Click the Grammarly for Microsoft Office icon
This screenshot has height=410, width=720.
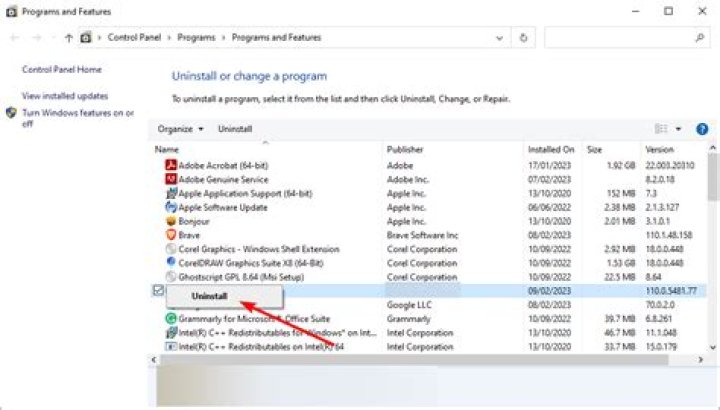click(171, 318)
